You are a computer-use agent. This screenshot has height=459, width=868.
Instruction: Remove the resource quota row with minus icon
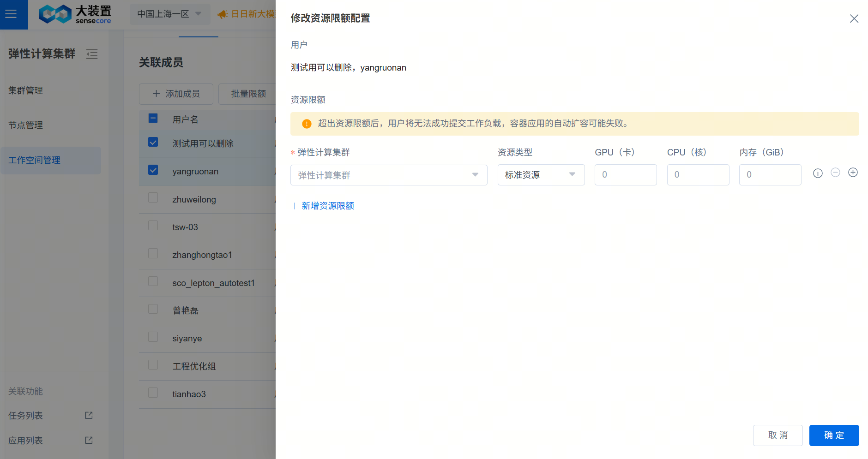[835, 173]
